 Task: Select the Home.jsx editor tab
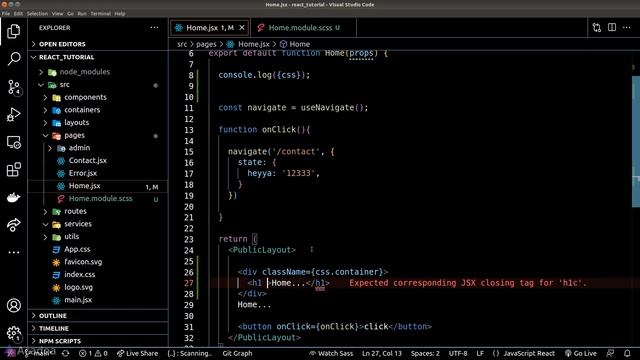click(x=209, y=28)
